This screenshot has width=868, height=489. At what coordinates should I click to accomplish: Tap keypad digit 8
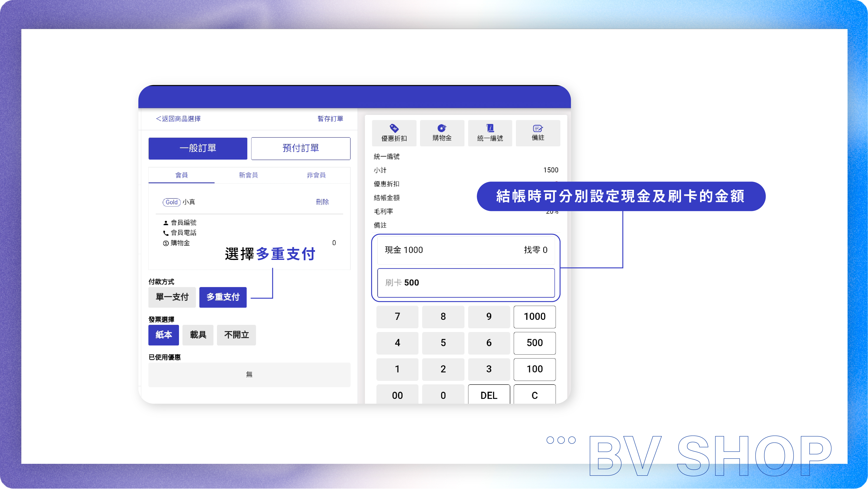click(443, 317)
